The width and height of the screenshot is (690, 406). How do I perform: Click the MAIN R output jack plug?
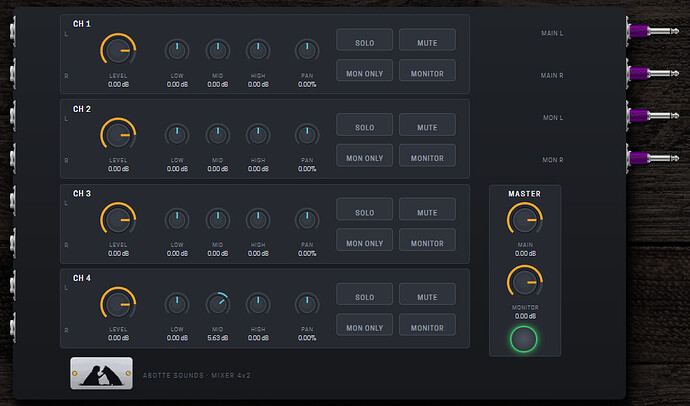tap(653, 73)
